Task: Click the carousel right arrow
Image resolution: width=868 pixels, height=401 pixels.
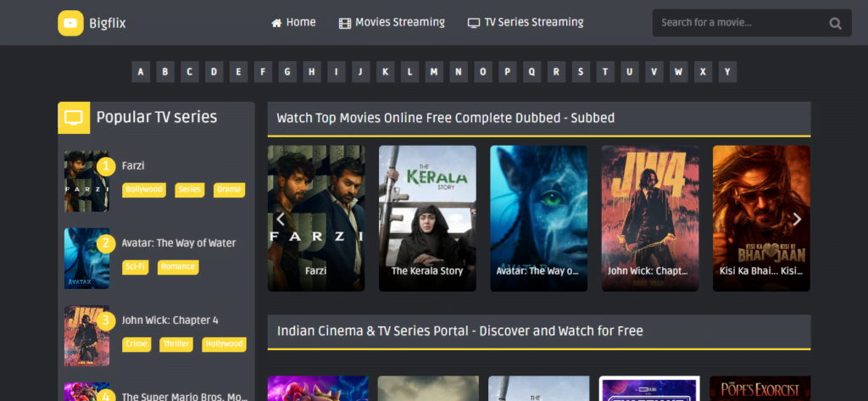Action: coord(797,220)
